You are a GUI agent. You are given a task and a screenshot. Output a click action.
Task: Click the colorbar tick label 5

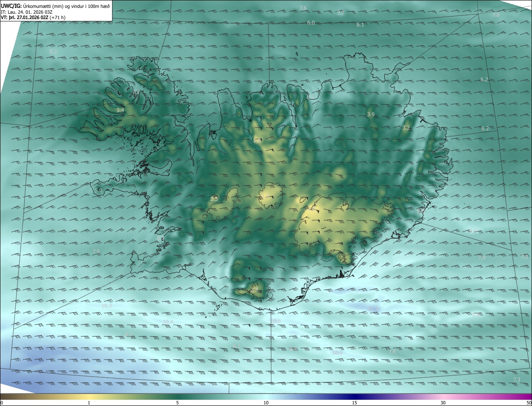click(177, 403)
